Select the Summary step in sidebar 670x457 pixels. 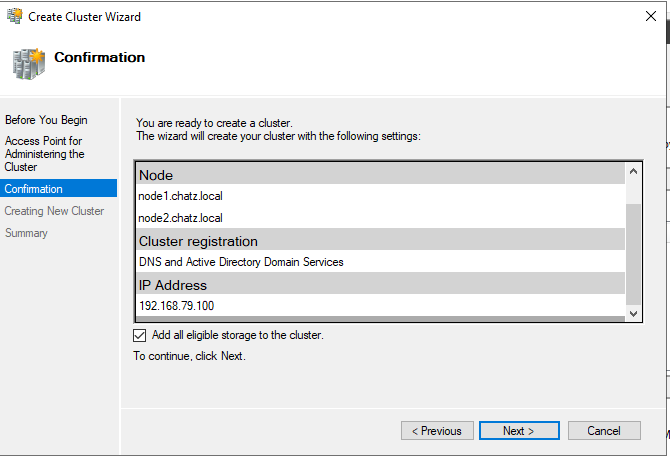pyautogui.click(x=26, y=233)
